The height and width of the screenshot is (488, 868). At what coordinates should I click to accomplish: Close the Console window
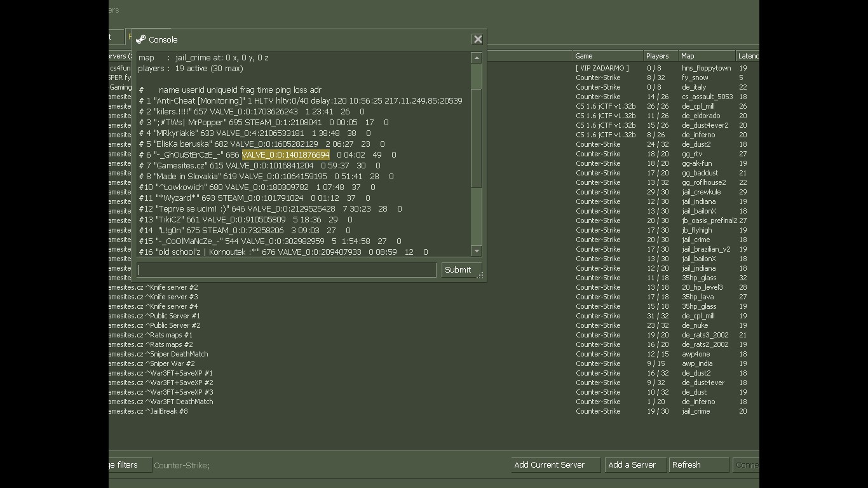coord(477,39)
